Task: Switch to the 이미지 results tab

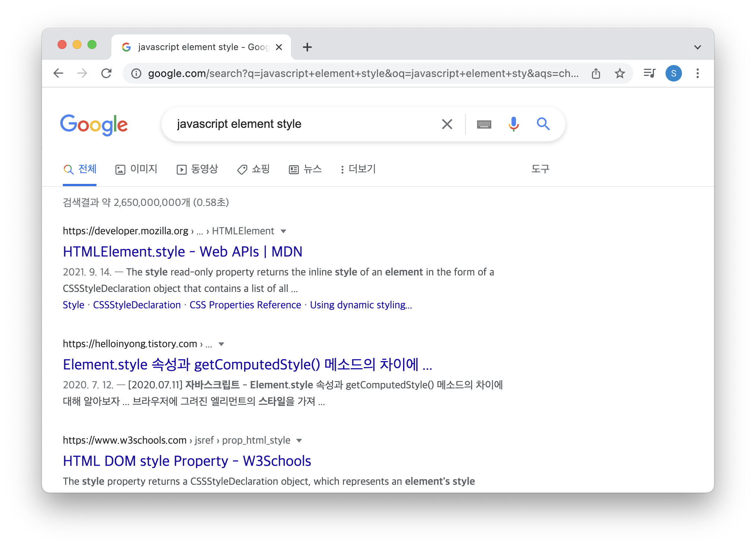Action: pos(136,169)
